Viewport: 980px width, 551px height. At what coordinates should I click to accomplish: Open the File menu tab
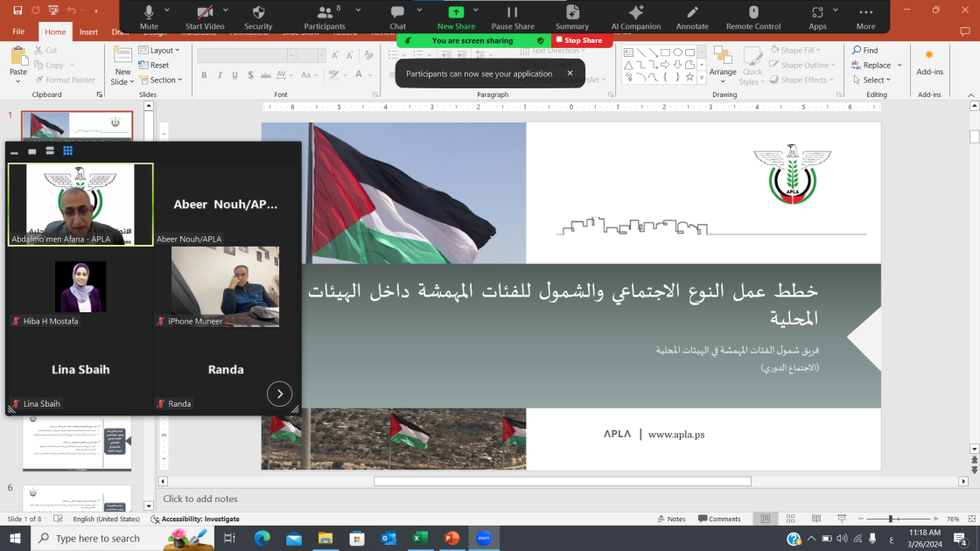tap(18, 31)
